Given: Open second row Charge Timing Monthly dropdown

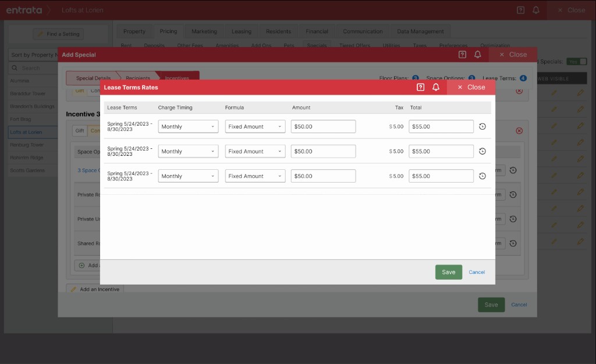Looking at the screenshot, I should pyautogui.click(x=188, y=151).
